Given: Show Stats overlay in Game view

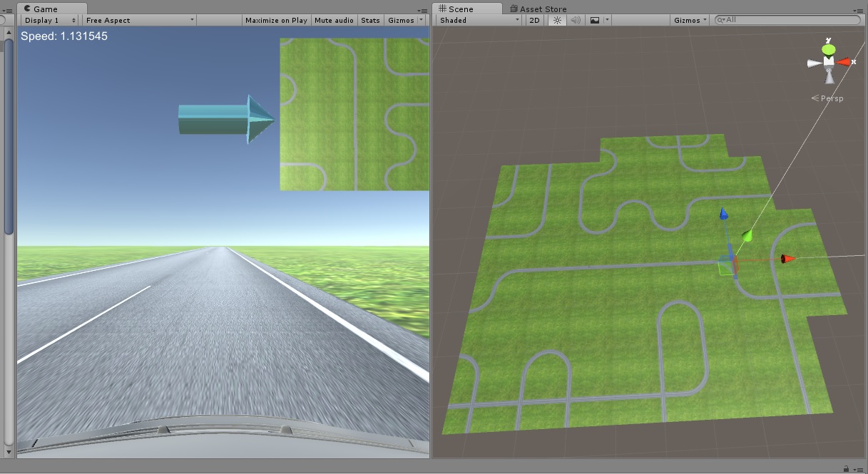Looking at the screenshot, I should pos(370,20).
